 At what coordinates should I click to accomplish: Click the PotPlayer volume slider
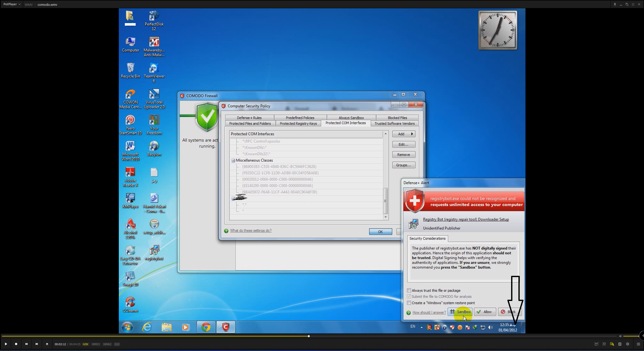[x=631, y=336]
